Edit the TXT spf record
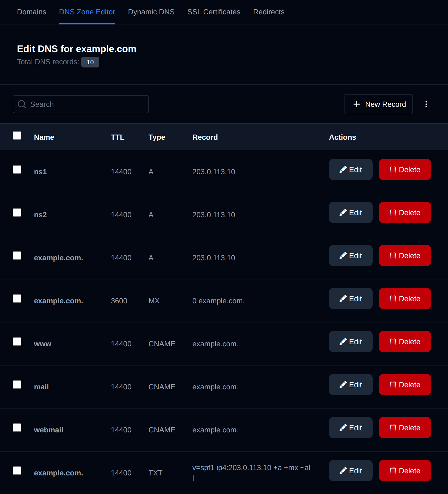 pyautogui.click(x=351, y=471)
